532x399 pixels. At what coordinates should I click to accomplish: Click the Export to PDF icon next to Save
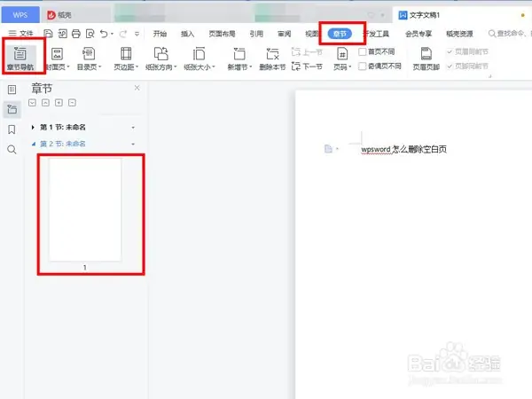pyautogui.click(x=62, y=34)
